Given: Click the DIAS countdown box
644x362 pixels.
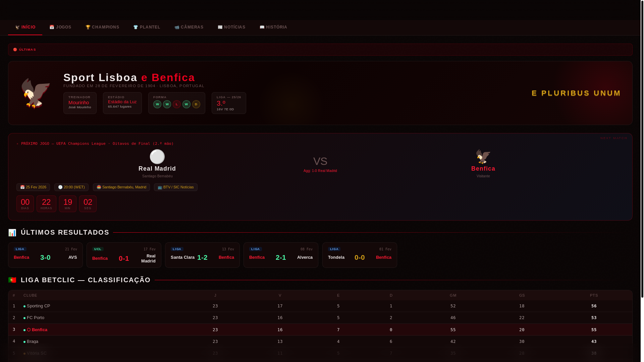Looking at the screenshot, I should (x=25, y=204).
